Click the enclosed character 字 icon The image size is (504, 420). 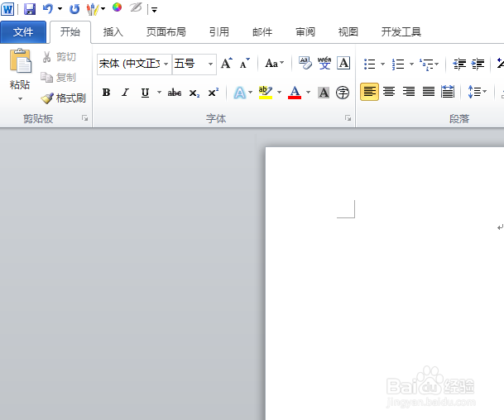343,93
